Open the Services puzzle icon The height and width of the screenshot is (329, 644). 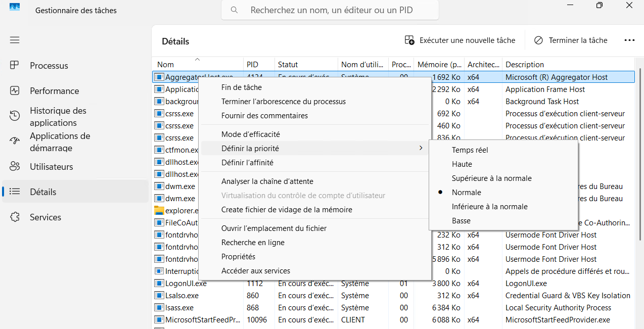coord(15,217)
